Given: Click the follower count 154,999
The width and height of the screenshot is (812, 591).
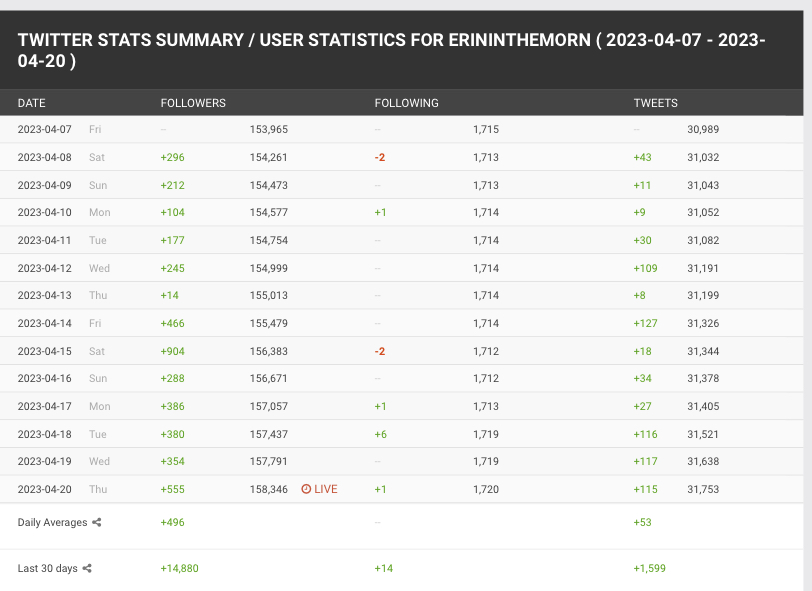Looking at the screenshot, I should point(269,268).
